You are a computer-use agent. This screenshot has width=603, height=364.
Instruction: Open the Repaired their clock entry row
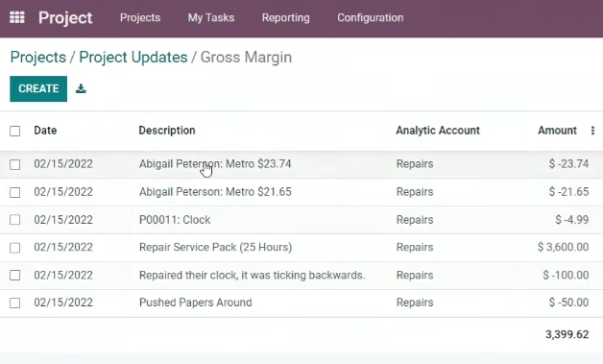click(x=301, y=275)
